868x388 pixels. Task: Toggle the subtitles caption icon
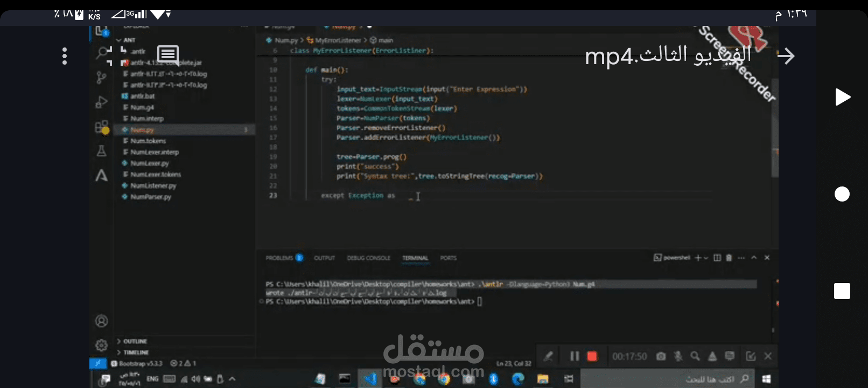pyautogui.click(x=168, y=55)
